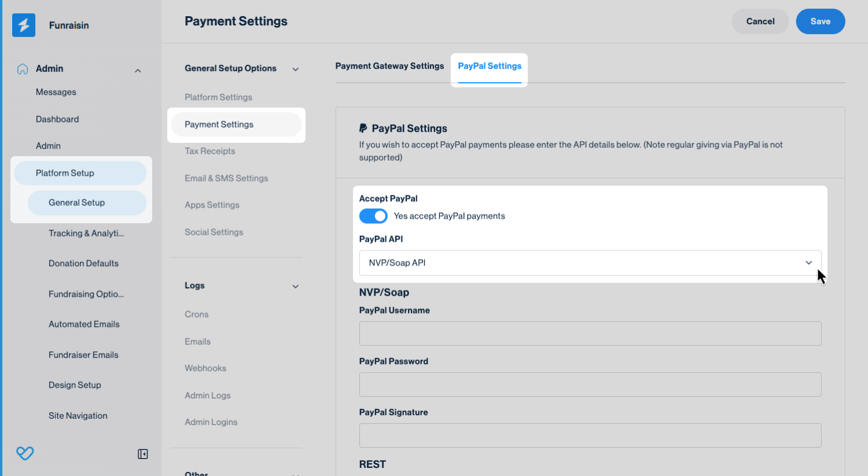Click the PayPal logo icon in the heading
868x476 pixels.
tap(363, 128)
